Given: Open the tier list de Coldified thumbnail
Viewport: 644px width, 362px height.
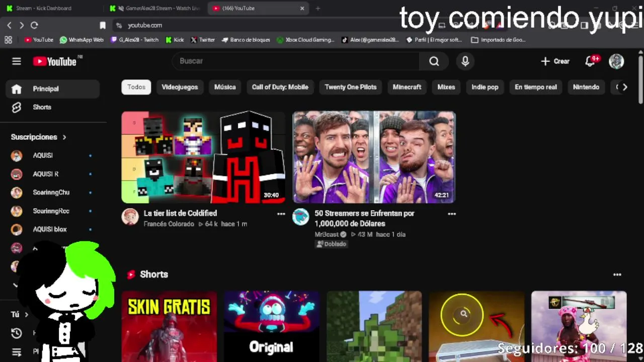Looking at the screenshot, I should 203,157.
